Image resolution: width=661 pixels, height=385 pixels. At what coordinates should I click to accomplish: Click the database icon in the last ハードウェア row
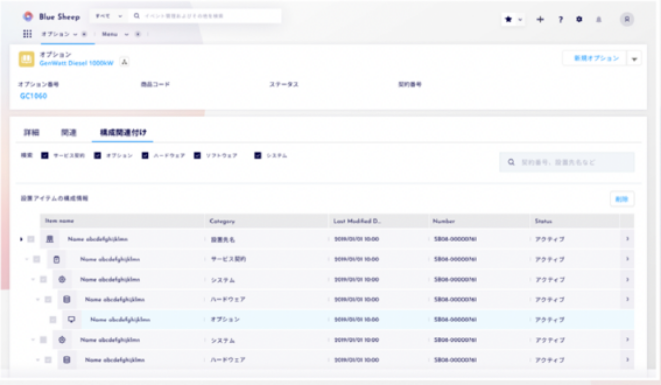[x=67, y=360]
